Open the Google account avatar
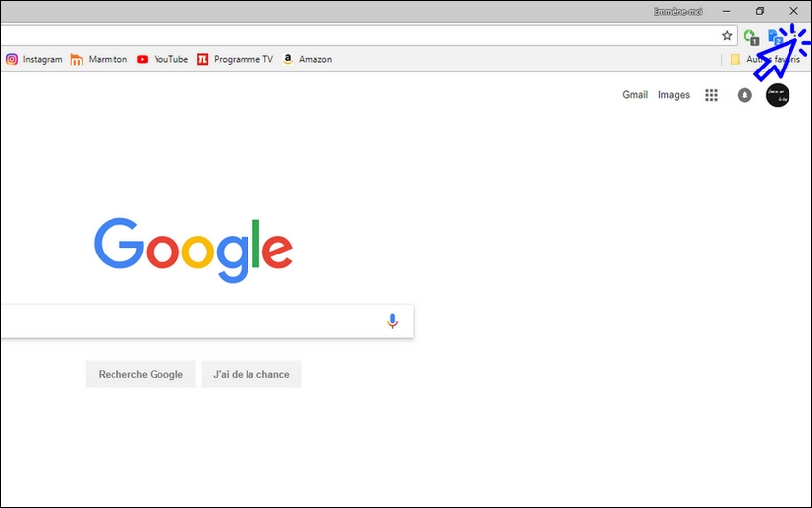812x508 pixels. (778, 95)
